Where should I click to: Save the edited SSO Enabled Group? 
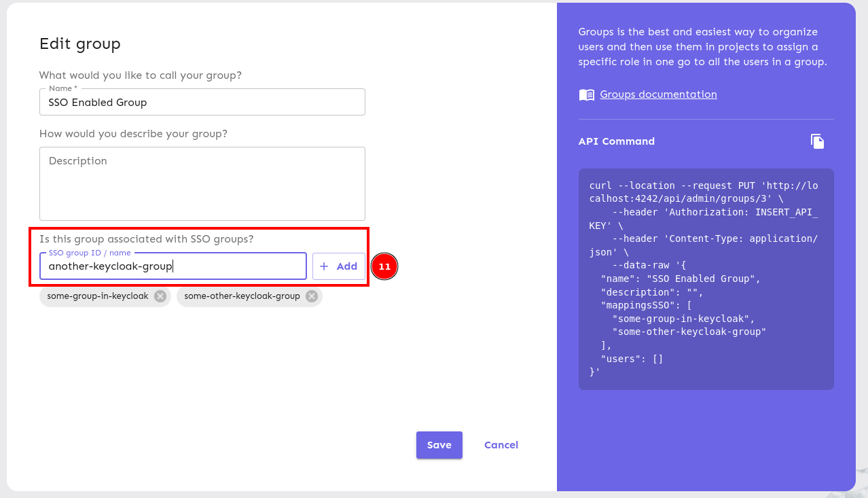click(439, 445)
